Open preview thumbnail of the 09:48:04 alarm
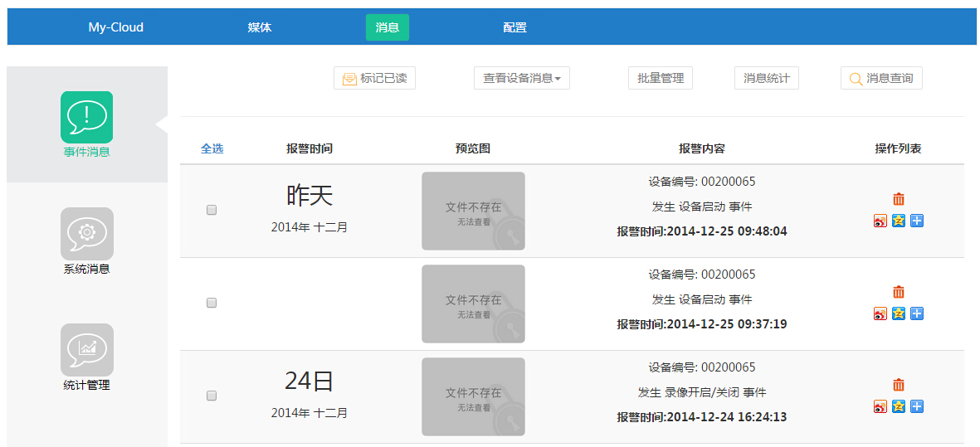This screenshot has height=447, width=980. pyautogui.click(x=473, y=211)
